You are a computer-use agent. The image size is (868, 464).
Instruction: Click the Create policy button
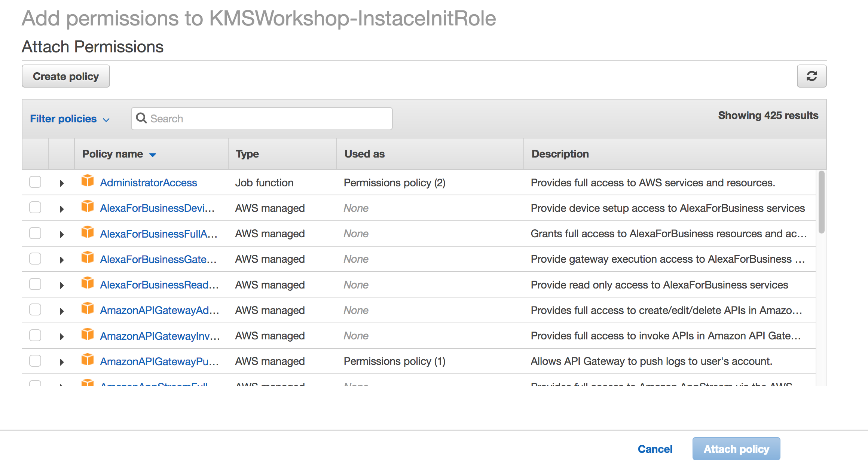[66, 76]
